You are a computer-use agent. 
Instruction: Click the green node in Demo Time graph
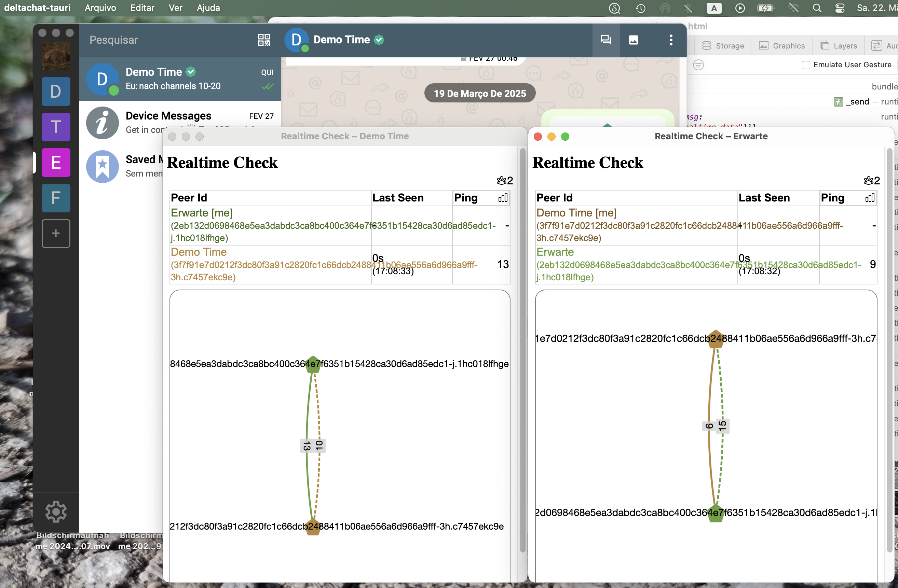click(313, 364)
